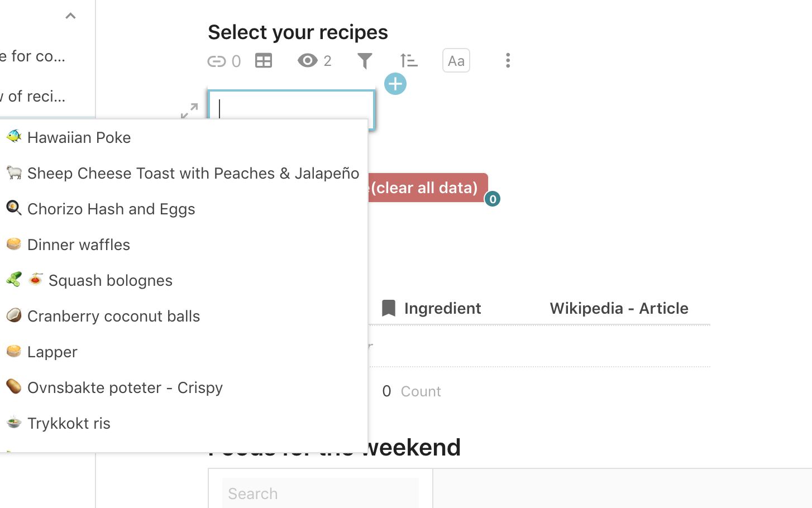Viewport: 812px width, 508px height.
Task: Click the Aa text format button
Action: [x=456, y=60]
